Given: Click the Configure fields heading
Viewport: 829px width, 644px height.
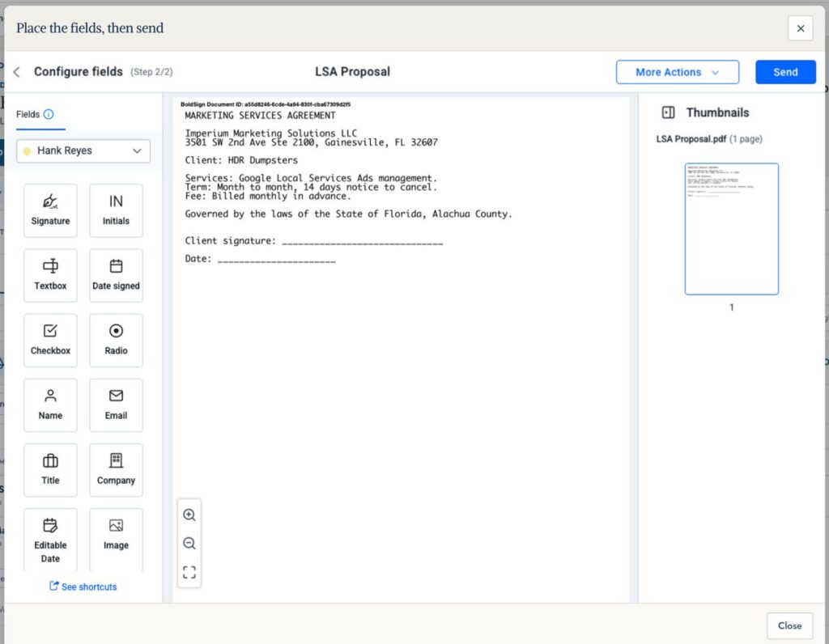Looking at the screenshot, I should coord(79,71).
